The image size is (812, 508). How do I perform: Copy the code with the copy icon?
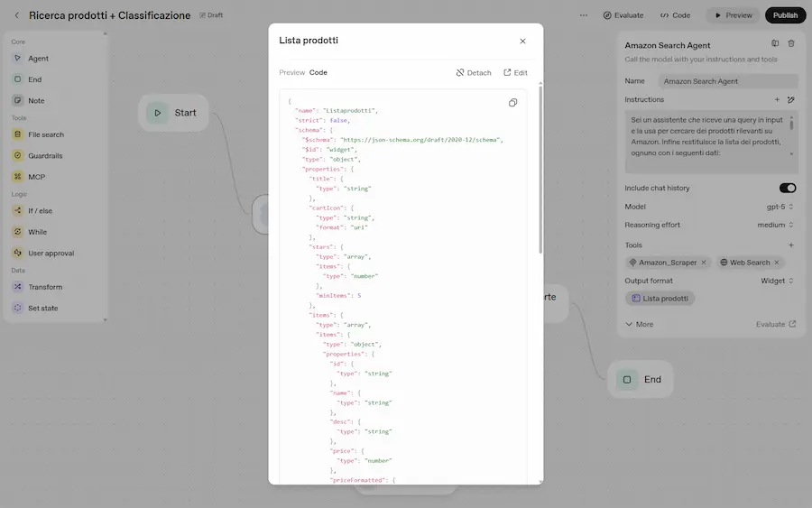click(x=512, y=103)
